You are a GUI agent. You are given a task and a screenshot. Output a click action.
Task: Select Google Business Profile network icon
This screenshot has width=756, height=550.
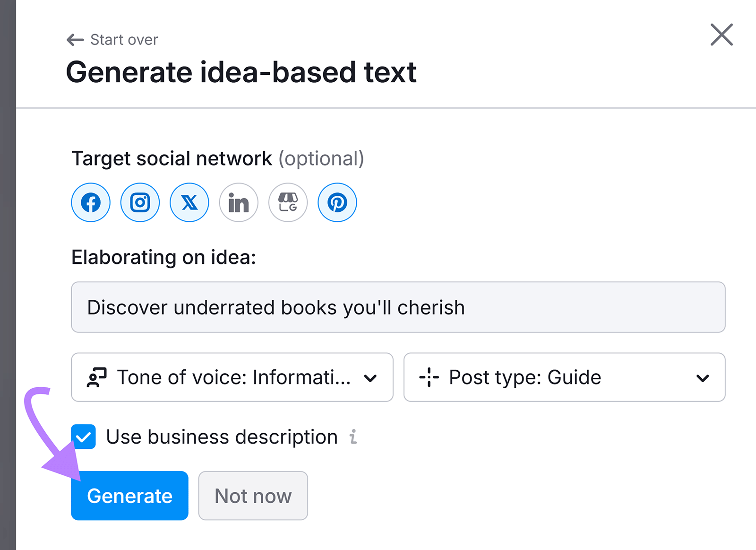(288, 202)
